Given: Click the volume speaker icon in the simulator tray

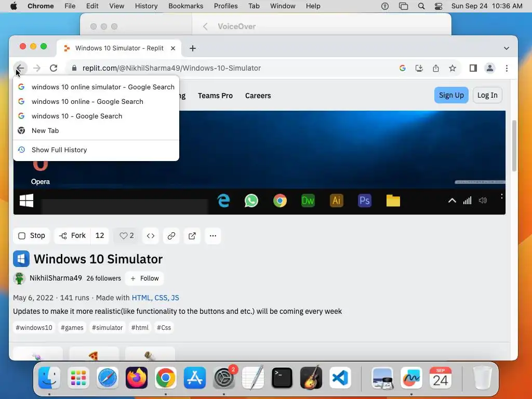Looking at the screenshot, I should pyautogui.click(x=483, y=201).
